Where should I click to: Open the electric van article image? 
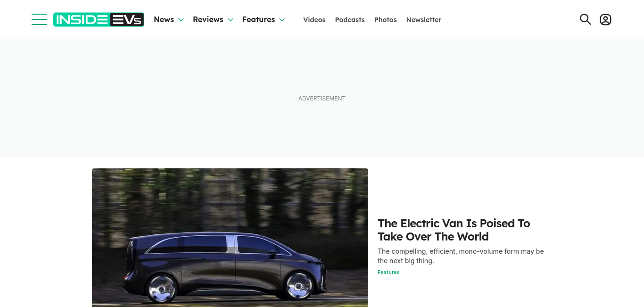[x=230, y=238]
